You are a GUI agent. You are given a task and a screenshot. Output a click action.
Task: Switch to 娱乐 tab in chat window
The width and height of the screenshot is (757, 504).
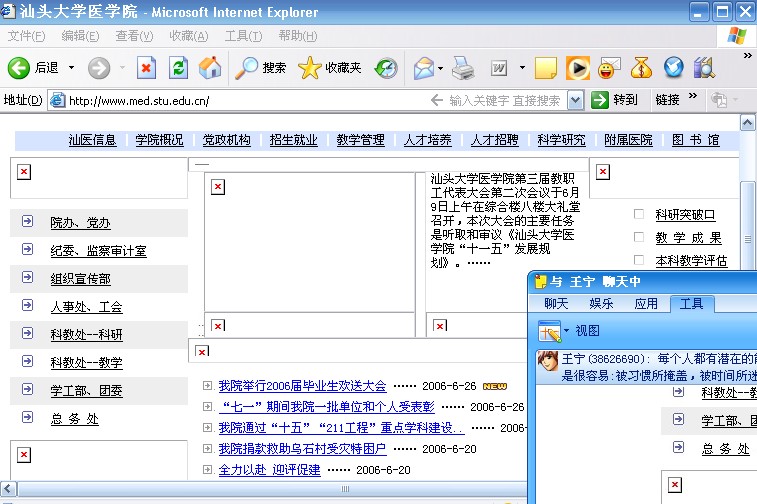point(601,304)
